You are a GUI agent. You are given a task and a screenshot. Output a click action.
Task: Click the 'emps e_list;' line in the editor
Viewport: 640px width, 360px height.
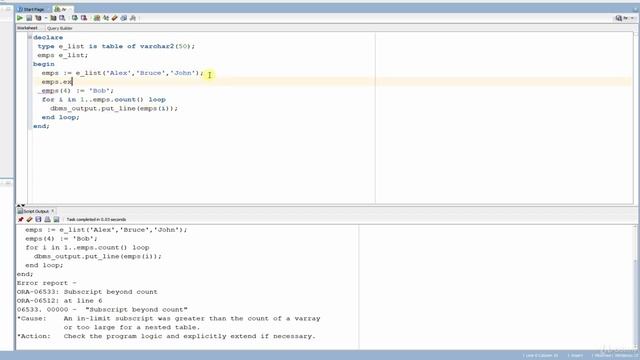coord(62,55)
